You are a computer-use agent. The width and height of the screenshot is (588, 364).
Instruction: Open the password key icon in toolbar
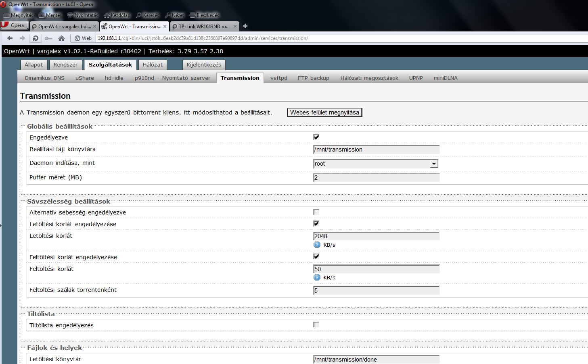point(48,38)
